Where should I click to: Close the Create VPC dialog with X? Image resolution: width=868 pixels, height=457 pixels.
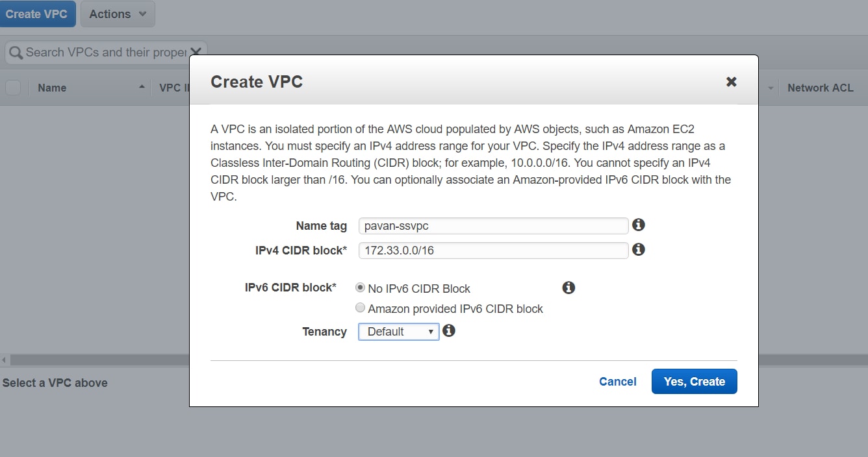pyautogui.click(x=731, y=82)
